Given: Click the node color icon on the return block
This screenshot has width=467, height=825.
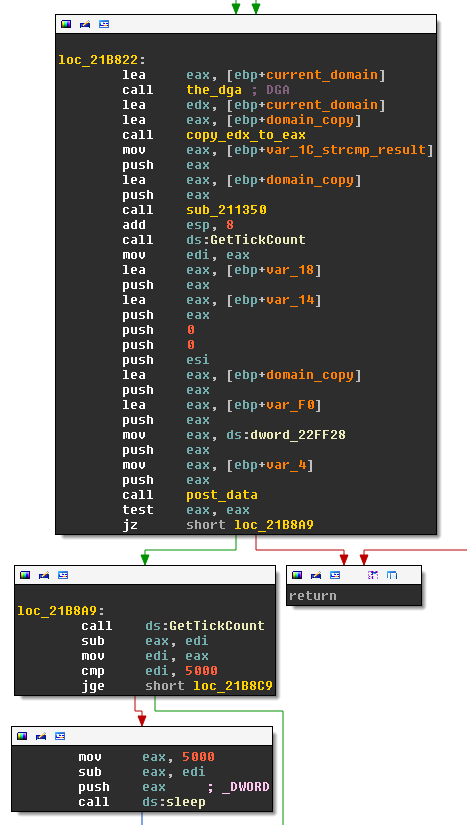Looking at the screenshot, I should click(x=297, y=575).
